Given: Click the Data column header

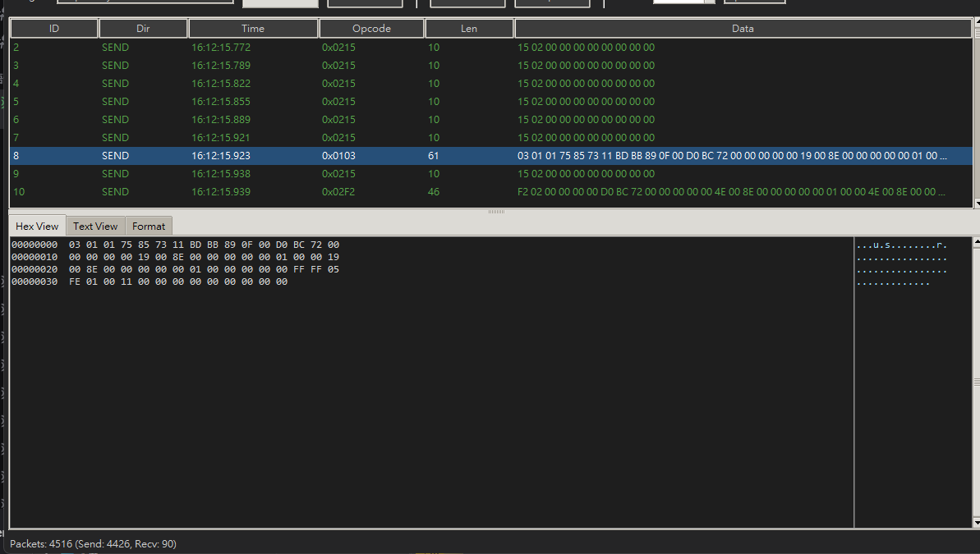Looking at the screenshot, I should pos(743,29).
